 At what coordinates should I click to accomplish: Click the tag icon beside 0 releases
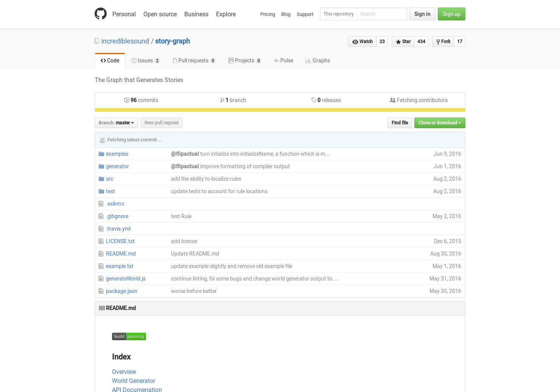coord(314,100)
